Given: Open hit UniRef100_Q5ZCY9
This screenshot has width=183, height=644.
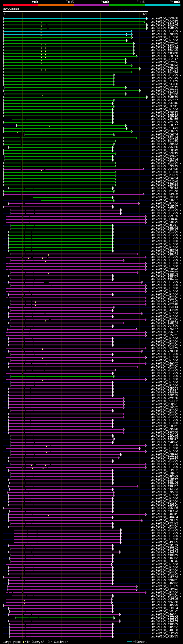Looking at the screenshot, I should pos(164,78).
